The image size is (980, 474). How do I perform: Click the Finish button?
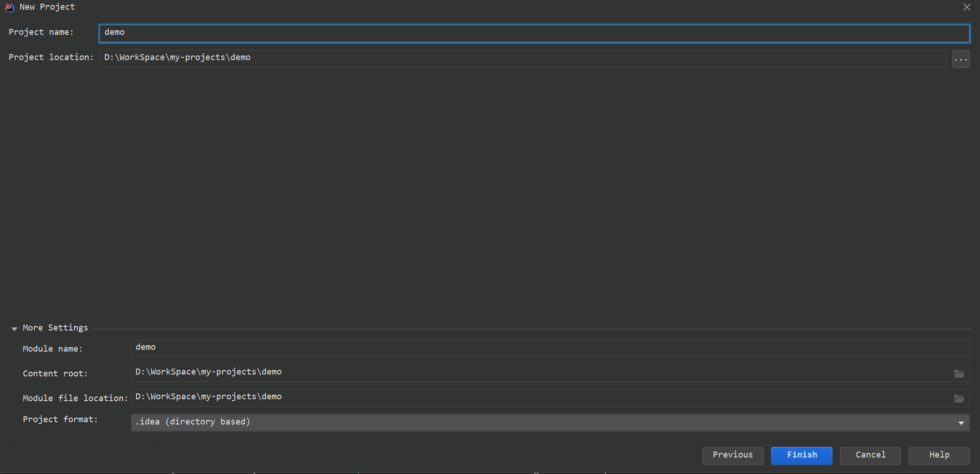pyautogui.click(x=801, y=455)
